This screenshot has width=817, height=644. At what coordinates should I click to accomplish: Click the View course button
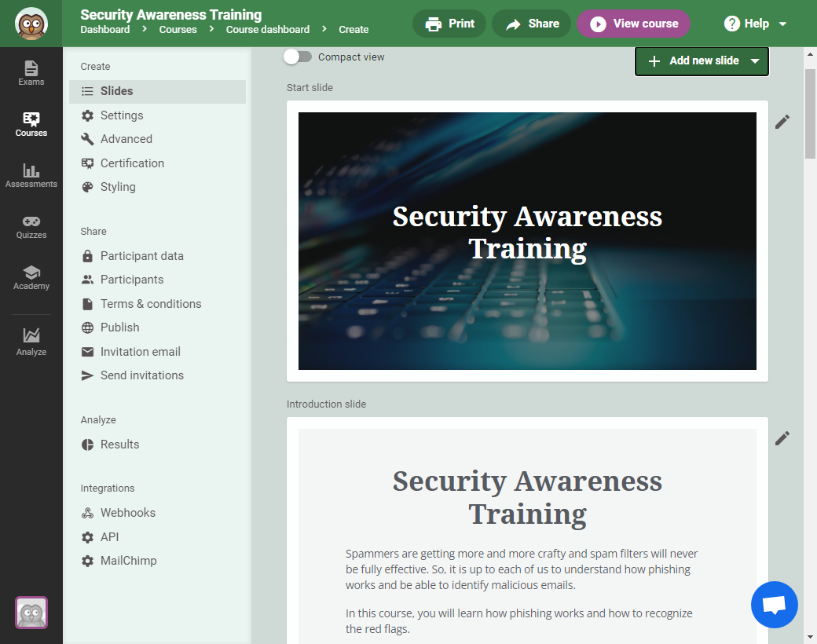pyautogui.click(x=633, y=23)
